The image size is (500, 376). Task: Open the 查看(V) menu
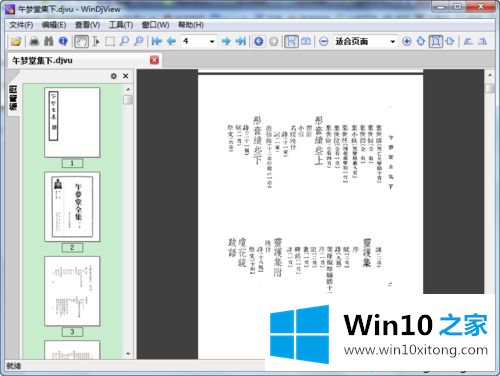coord(88,25)
